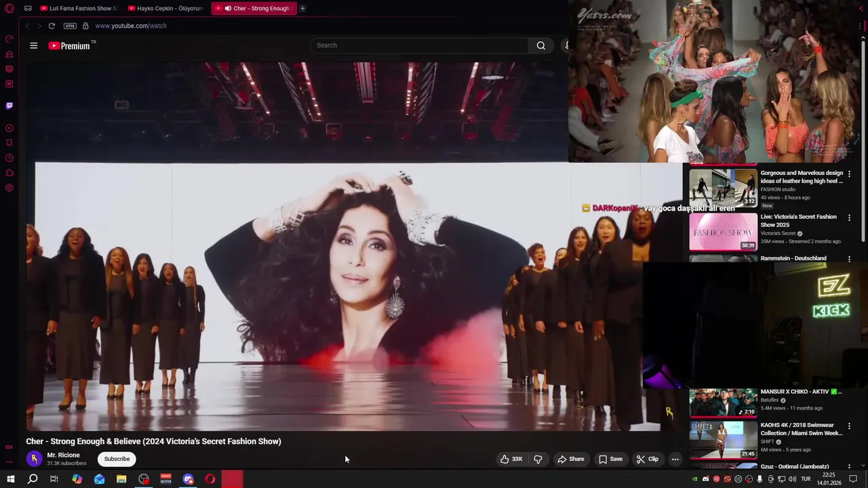Open Windows taskbar search

coord(33,479)
